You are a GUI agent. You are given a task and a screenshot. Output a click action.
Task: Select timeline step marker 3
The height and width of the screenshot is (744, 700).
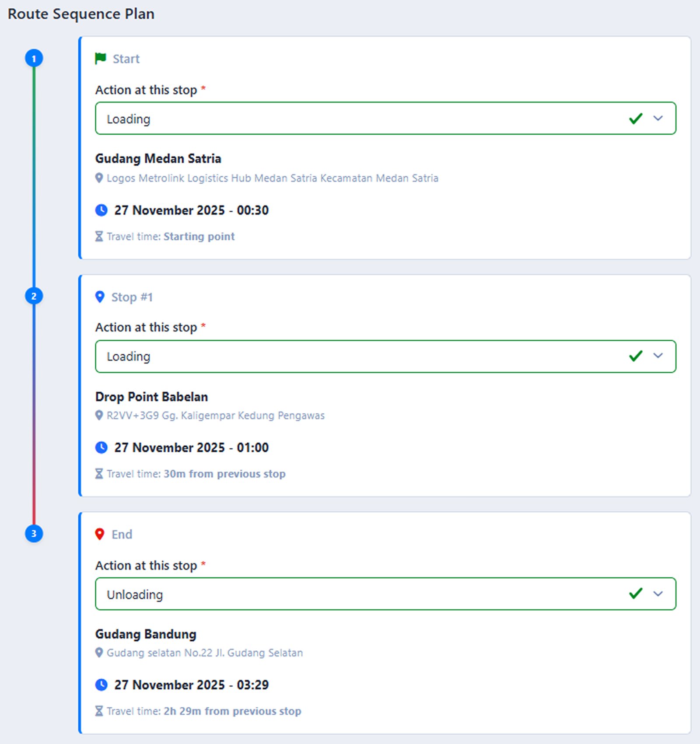click(34, 534)
